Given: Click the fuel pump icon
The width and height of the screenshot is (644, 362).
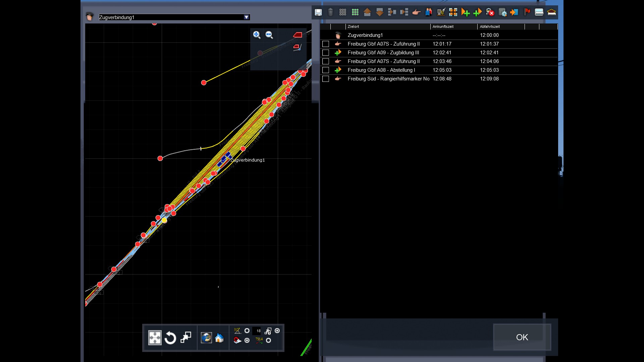Looking at the screenshot, I should (x=441, y=12).
